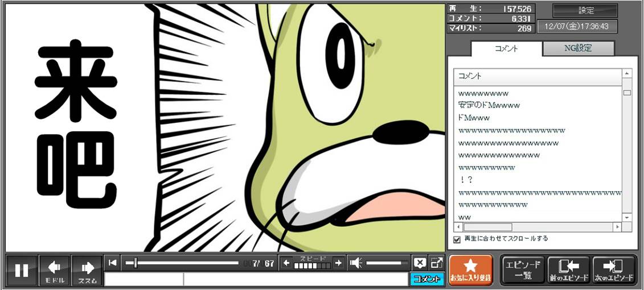Click the ススム forward arrow button

click(87, 271)
